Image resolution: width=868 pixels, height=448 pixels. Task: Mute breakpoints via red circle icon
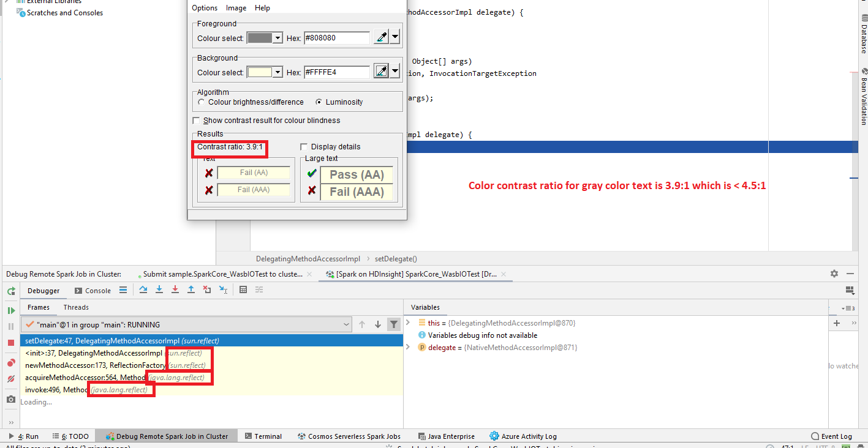tap(10, 378)
